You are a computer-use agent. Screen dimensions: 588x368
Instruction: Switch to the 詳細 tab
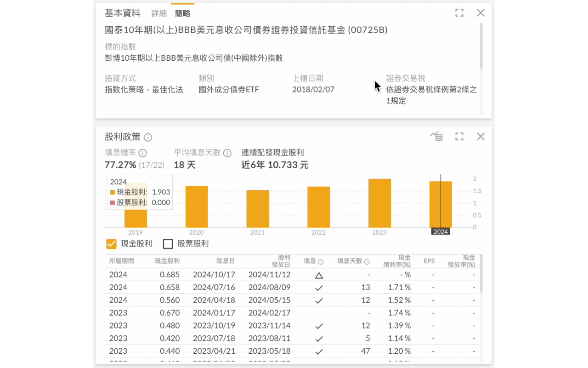point(158,13)
